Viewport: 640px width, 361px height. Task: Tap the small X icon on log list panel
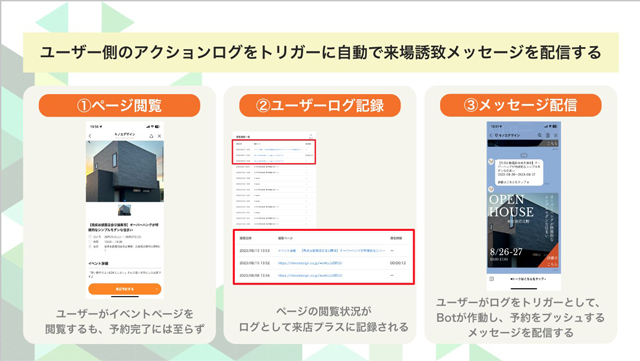311,136
